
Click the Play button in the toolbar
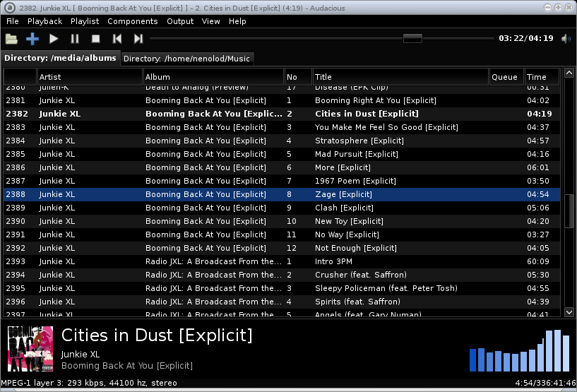coord(54,39)
